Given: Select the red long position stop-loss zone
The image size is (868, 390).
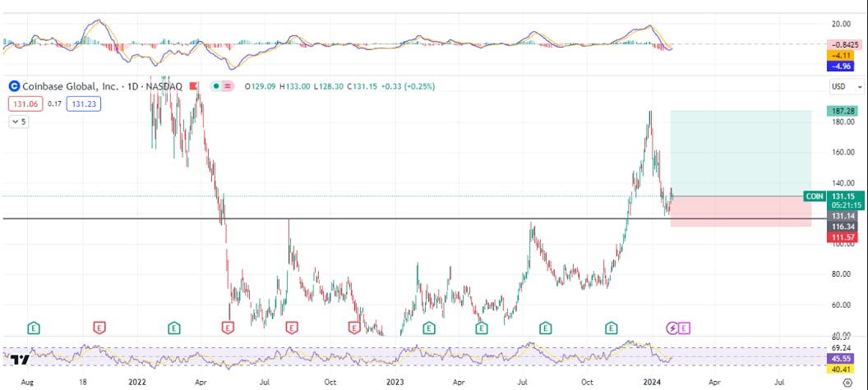Looking at the screenshot, I should point(741,211).
